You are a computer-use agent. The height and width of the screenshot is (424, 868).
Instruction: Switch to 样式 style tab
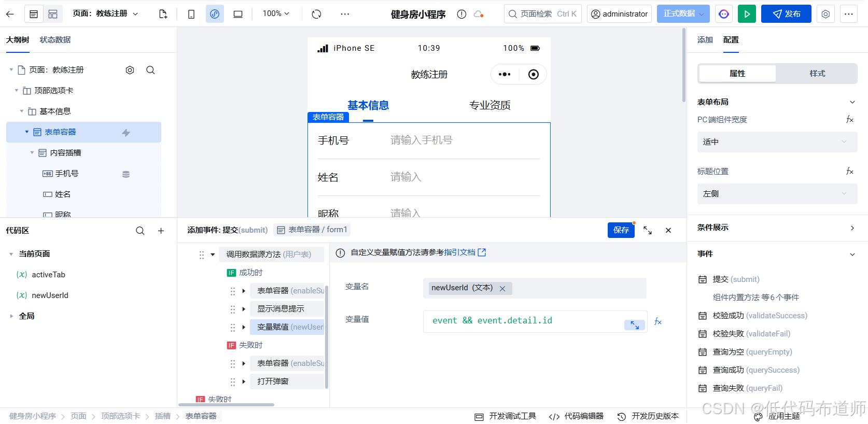(x=817, y=74)
